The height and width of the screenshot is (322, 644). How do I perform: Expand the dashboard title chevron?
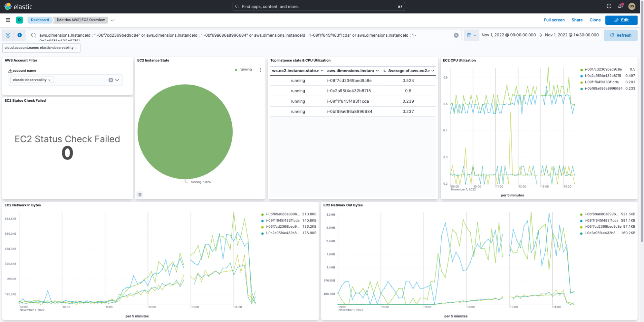click(113, 20)
